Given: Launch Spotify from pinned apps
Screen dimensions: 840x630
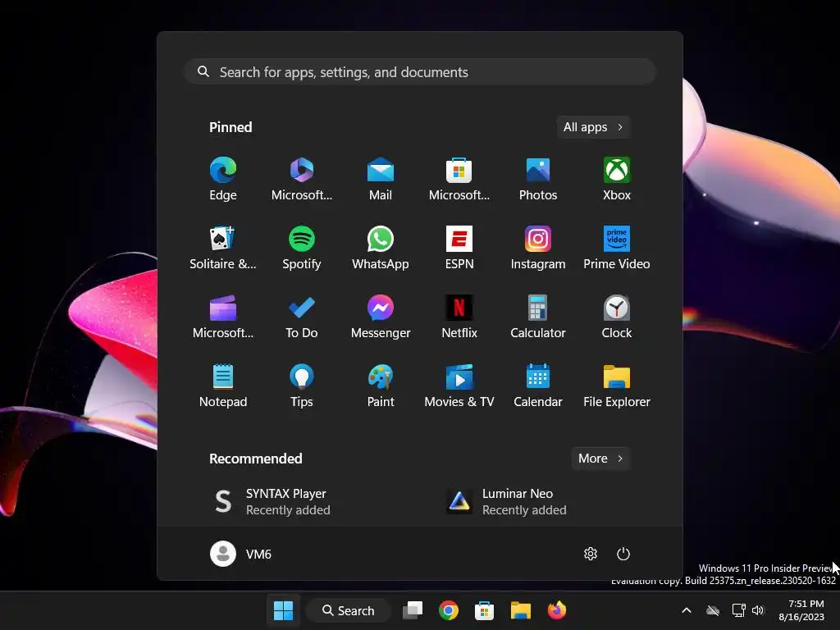Looking at the screenshot, I should pyautogui.click(x=302, y=248).
